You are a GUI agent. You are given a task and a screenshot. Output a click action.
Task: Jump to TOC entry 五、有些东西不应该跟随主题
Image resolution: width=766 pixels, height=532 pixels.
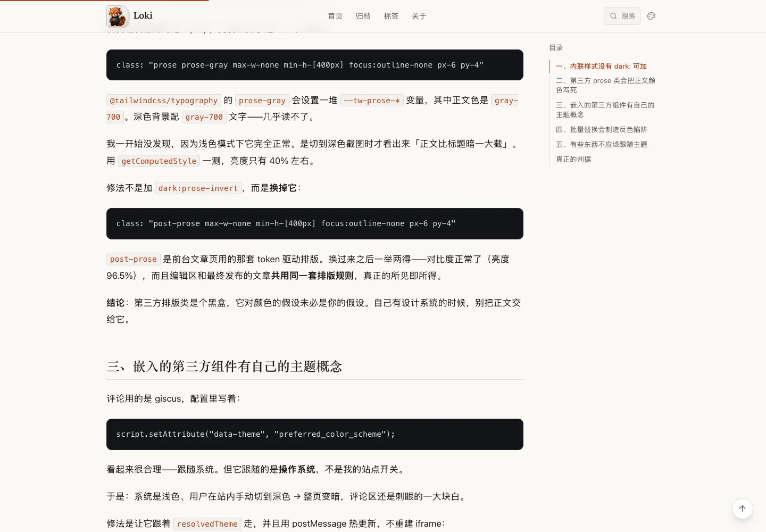[602, 144]
